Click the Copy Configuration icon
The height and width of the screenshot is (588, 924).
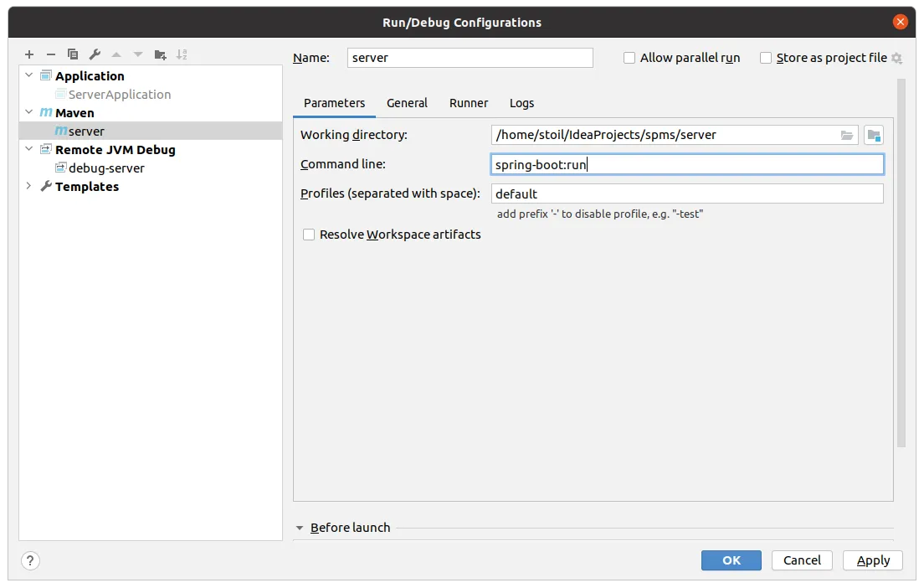73,54
